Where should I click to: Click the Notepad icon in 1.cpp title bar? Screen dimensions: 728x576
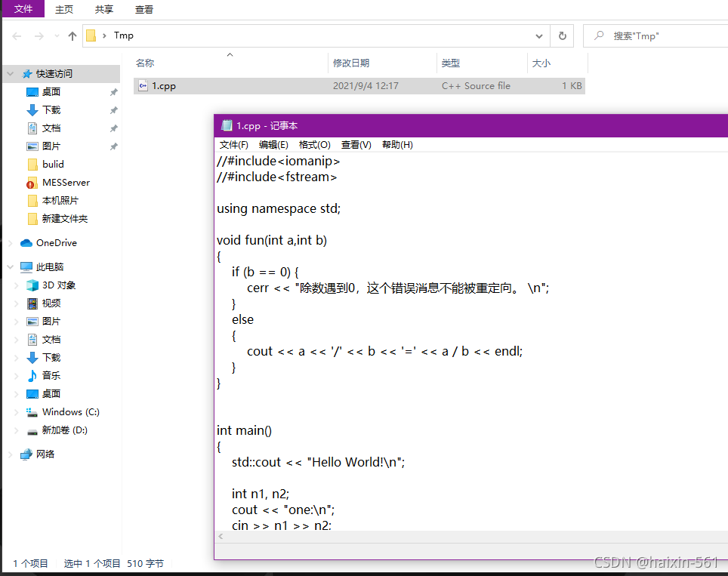point(227,125)
